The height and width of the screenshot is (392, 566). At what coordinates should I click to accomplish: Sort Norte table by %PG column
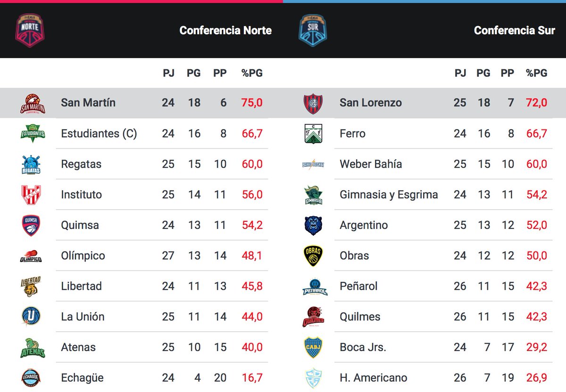pos(252,73)
